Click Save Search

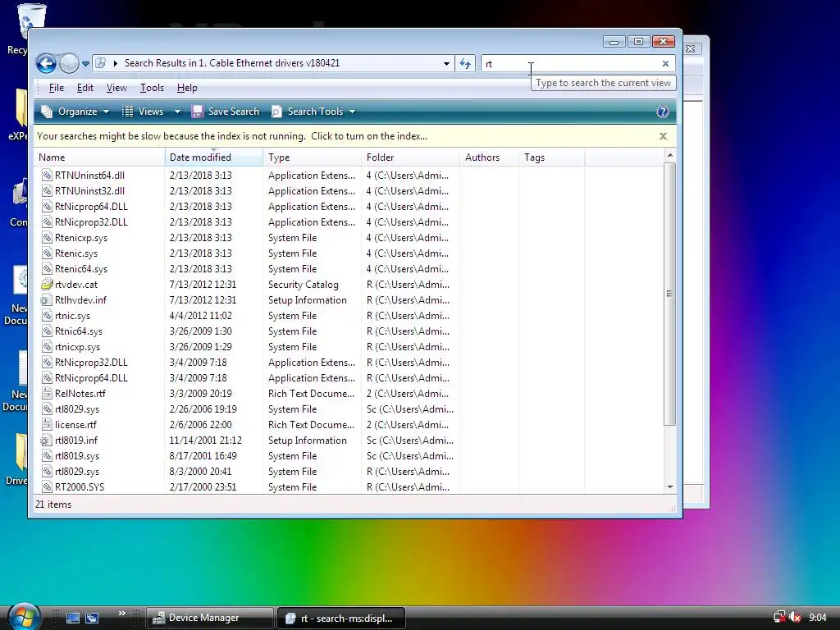click(x=226, y=112)
